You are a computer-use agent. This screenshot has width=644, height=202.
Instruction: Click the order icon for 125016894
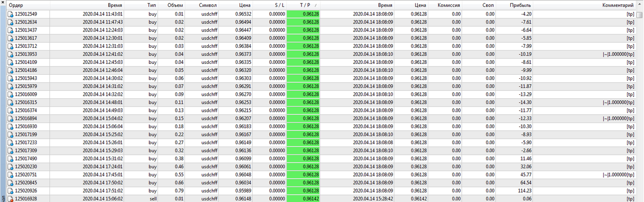10,118
